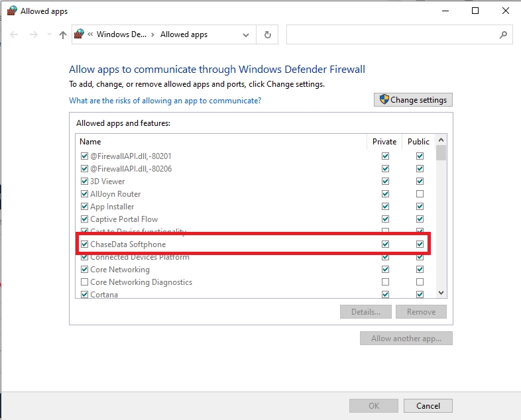521x420 pixels.
Task: Refresh the Allowed apps view
Action: [x=268, y=34]
